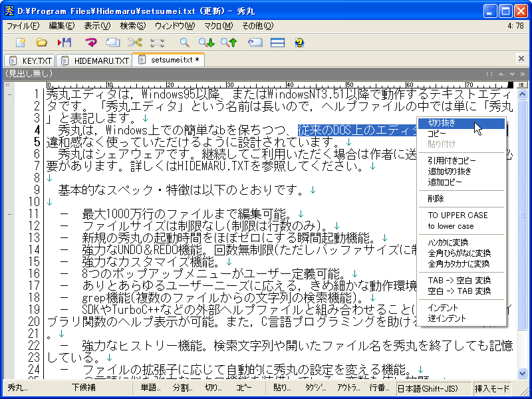Choose 全角カタカナに変換 in the context menu

[462, 264]
